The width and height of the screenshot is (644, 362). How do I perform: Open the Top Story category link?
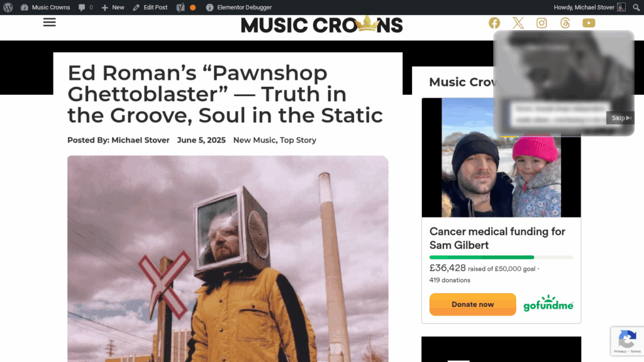[x=297, y=140]
